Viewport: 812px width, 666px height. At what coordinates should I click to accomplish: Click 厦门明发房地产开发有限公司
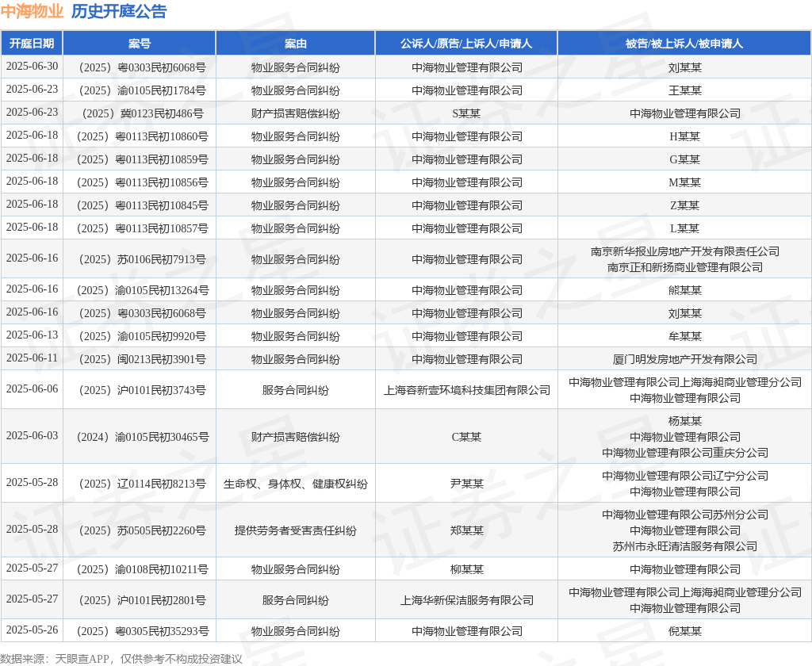[x=684, y=359]
